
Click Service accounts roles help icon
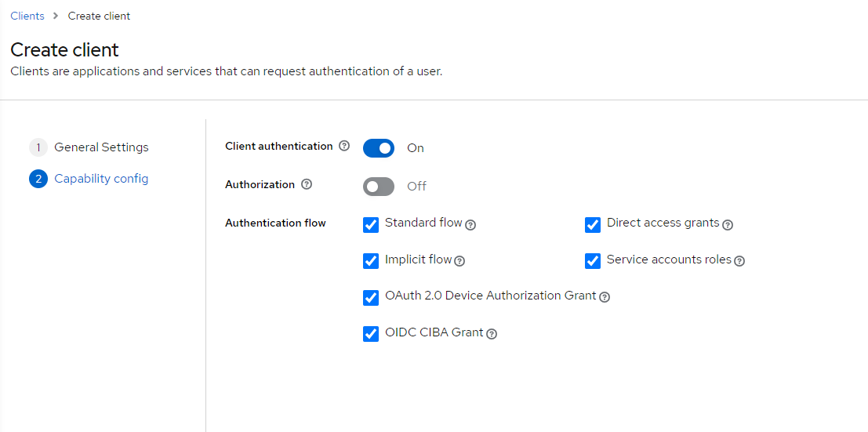tap(739, 261)
